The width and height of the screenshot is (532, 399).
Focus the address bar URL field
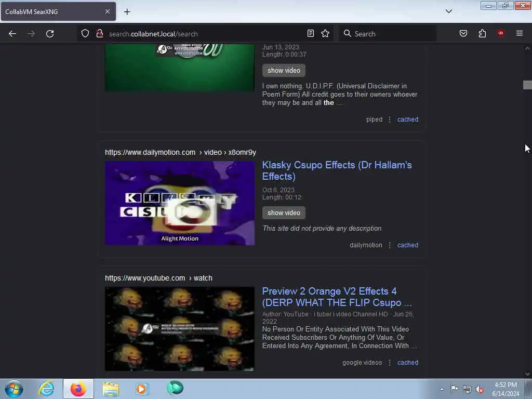[x=205, y=34]
